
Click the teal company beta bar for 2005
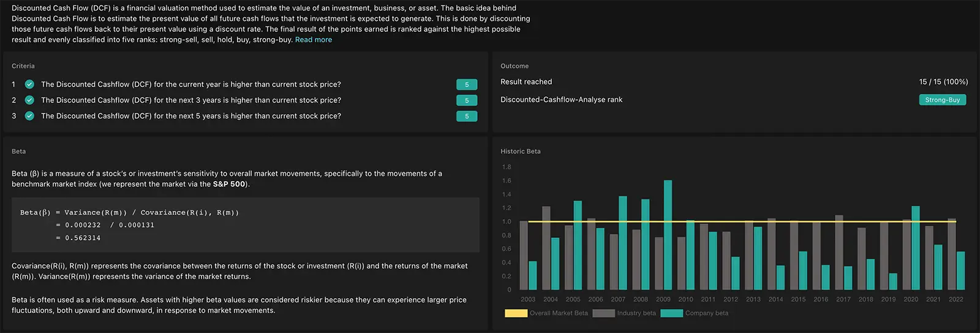pyautogui.click(x=578, y=245)
